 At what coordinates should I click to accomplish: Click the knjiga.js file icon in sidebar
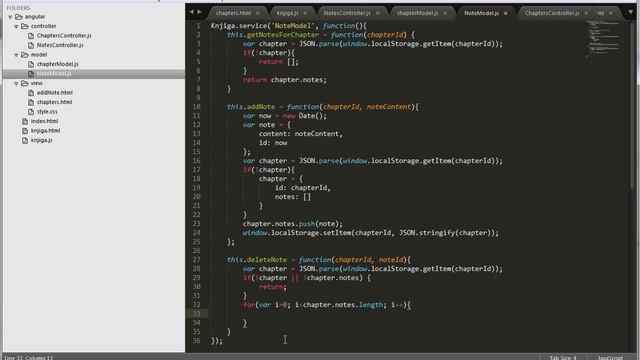pyautogui.click(x=25, y=140)
